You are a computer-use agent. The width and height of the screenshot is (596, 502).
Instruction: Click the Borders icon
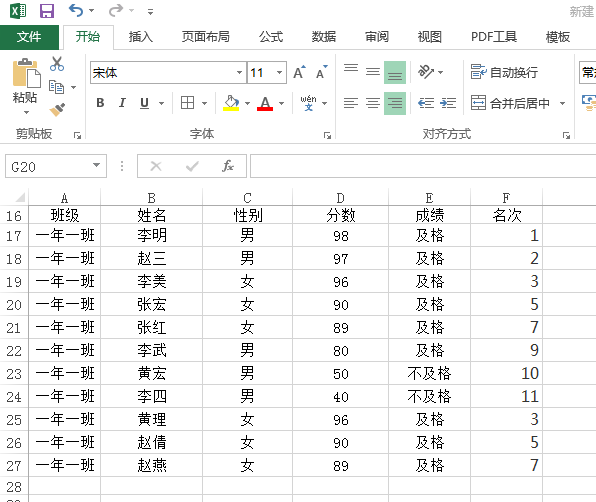[187, 103]
